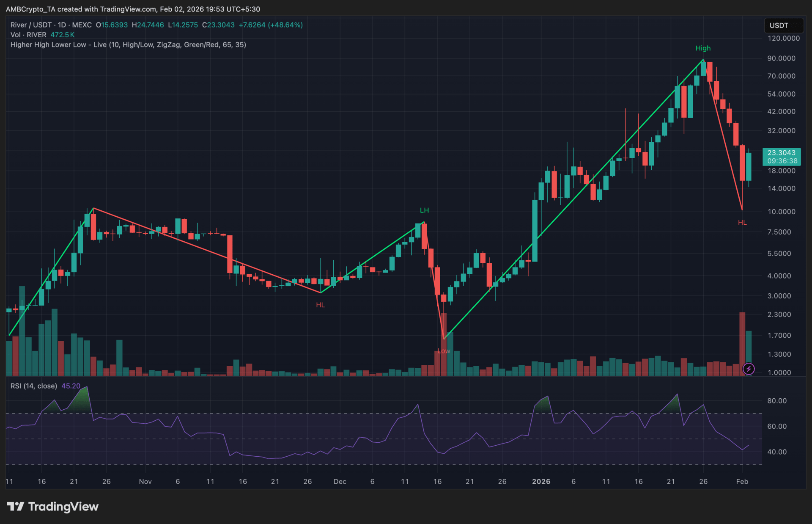Click the green LH marker label
This screenshot has width=812, height=524.
coord(424,210)
